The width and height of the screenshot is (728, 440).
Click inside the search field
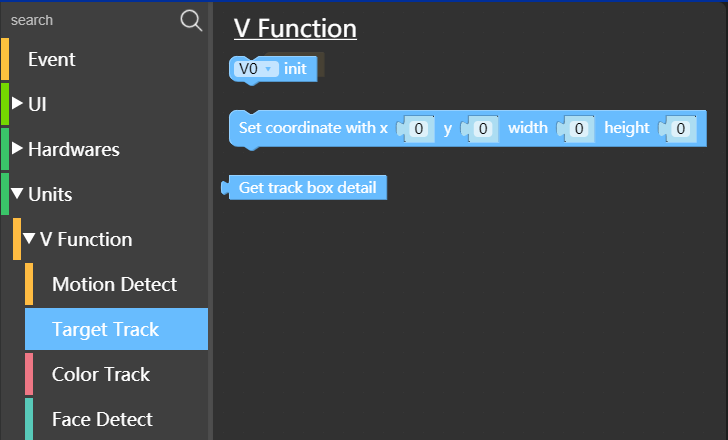pyautogui.click(x=93, y=20)
